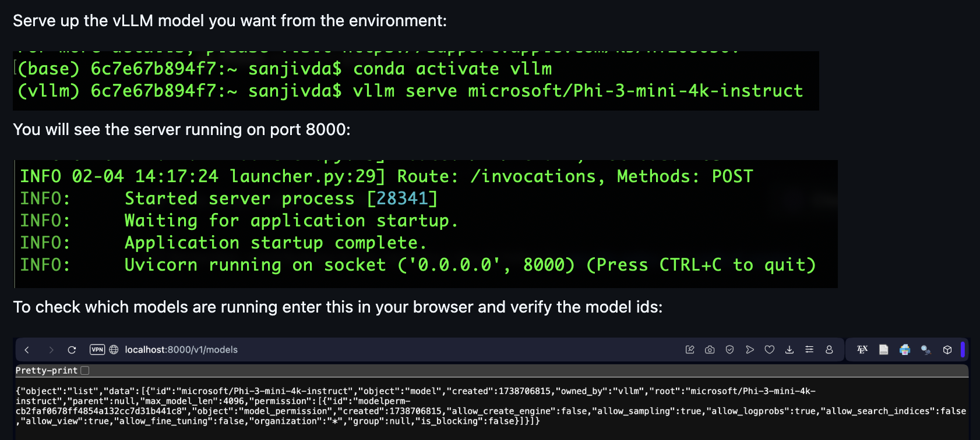Viewport: 980px width, 440px height.
Task: Add page to bookmarks with heart icon
Action: (770, 350)
